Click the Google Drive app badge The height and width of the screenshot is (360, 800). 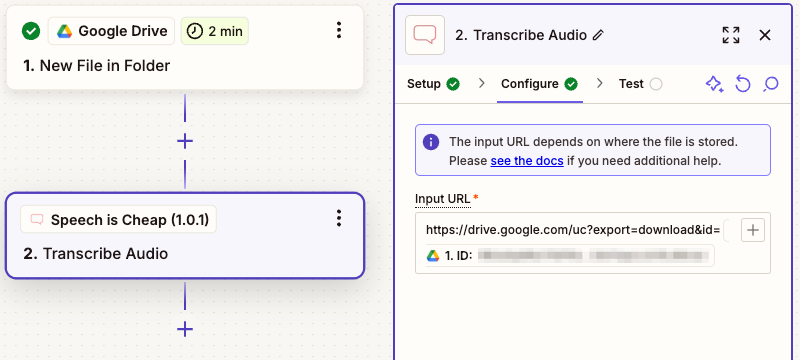(111, 31)
